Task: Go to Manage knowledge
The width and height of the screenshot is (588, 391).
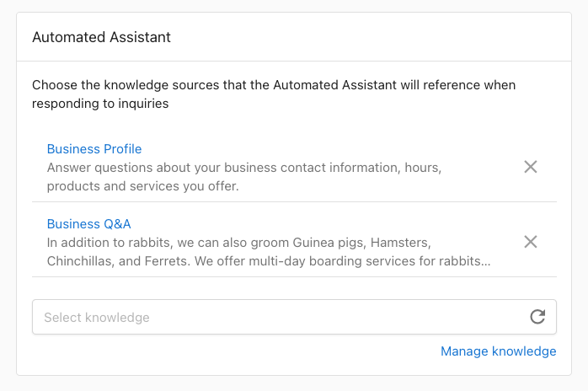Action: click(x=498, y=351)
